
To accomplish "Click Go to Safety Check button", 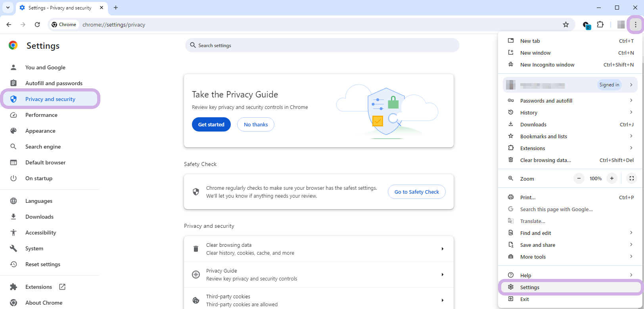I will tap(417, 192).
